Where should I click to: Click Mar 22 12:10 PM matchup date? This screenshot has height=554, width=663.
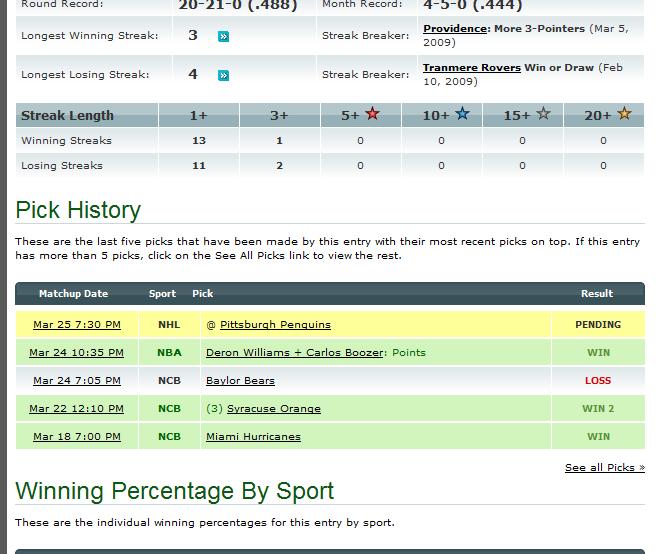[77, 409]
